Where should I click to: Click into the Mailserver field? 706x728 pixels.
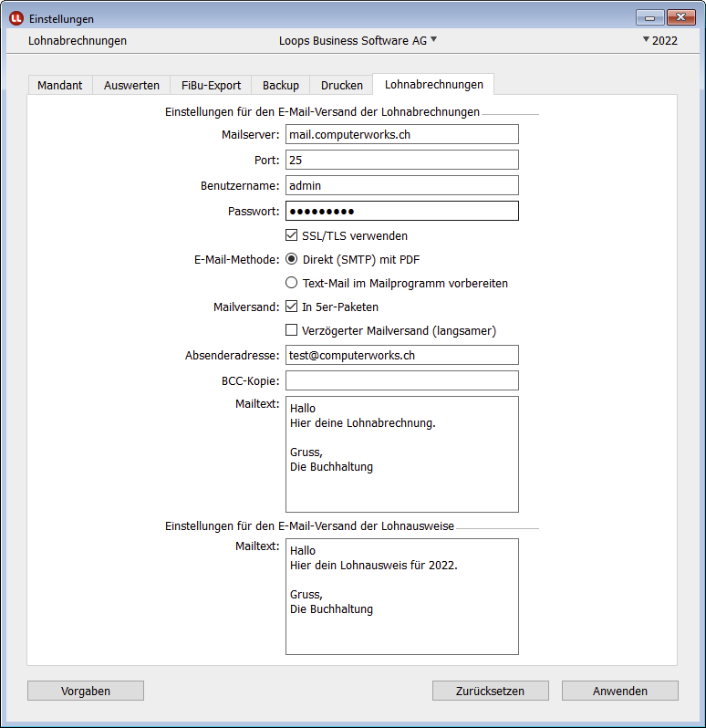401,134
